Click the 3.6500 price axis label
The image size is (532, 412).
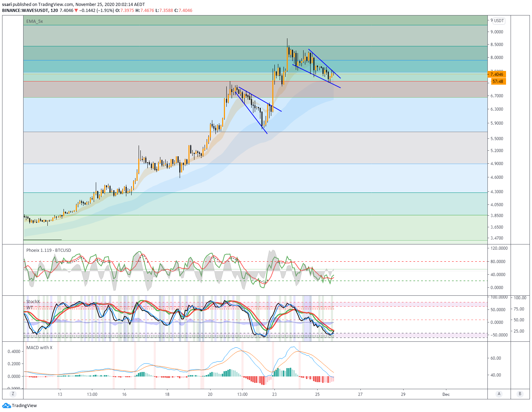pos(497,227)
